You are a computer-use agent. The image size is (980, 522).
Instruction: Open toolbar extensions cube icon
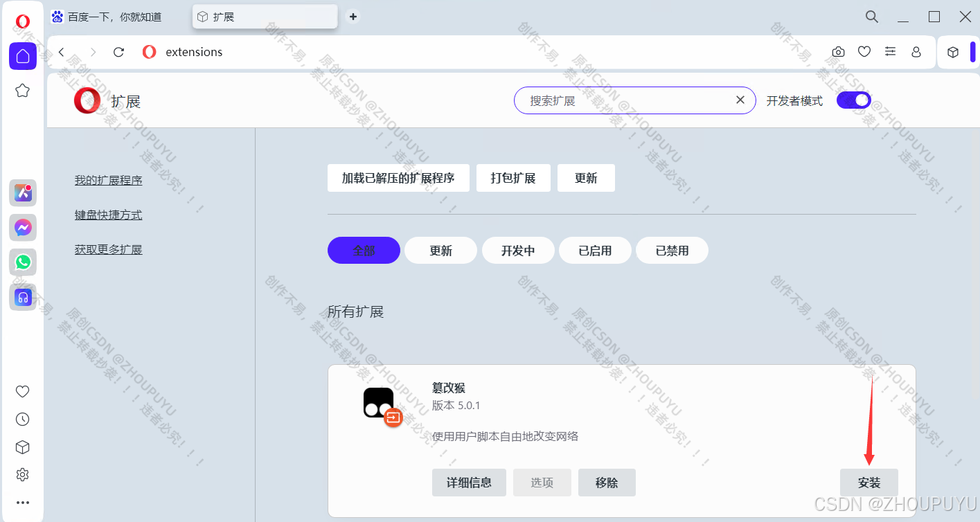click(953, 52)
